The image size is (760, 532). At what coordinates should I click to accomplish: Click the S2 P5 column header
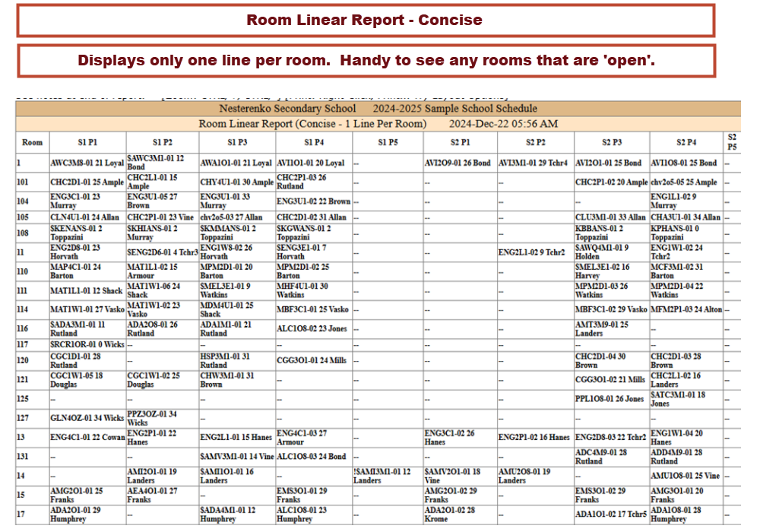point(732,142)
